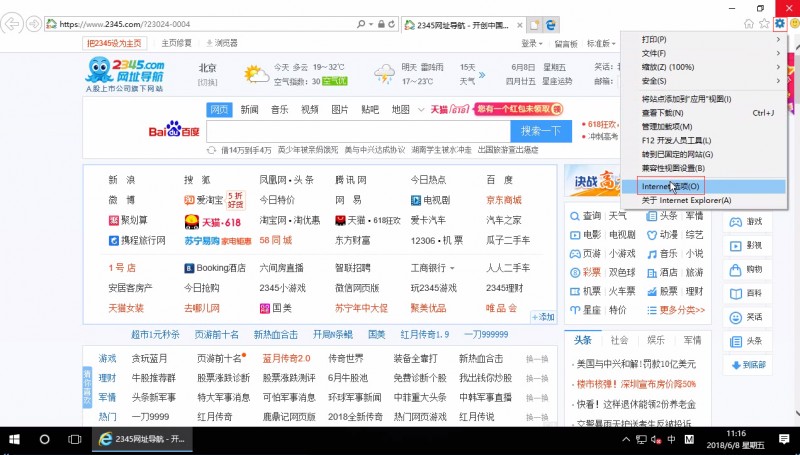Choose F12 开发人员工具(L)
This screenshot has width=800, height=455.
coord(703,140)
